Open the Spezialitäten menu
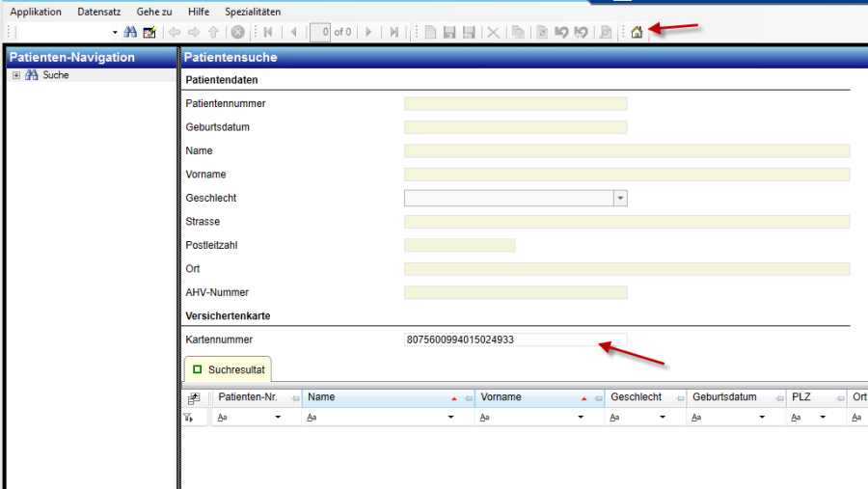 (253, 12)
